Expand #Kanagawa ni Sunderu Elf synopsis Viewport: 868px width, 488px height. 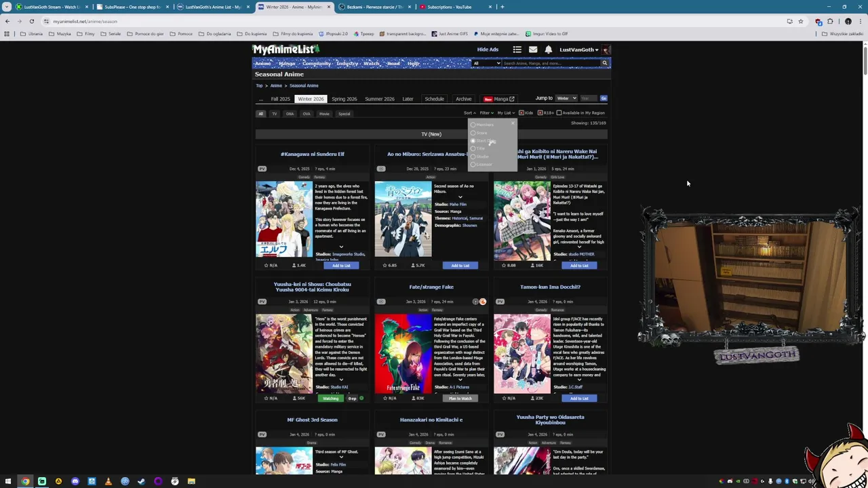point(341,247)
